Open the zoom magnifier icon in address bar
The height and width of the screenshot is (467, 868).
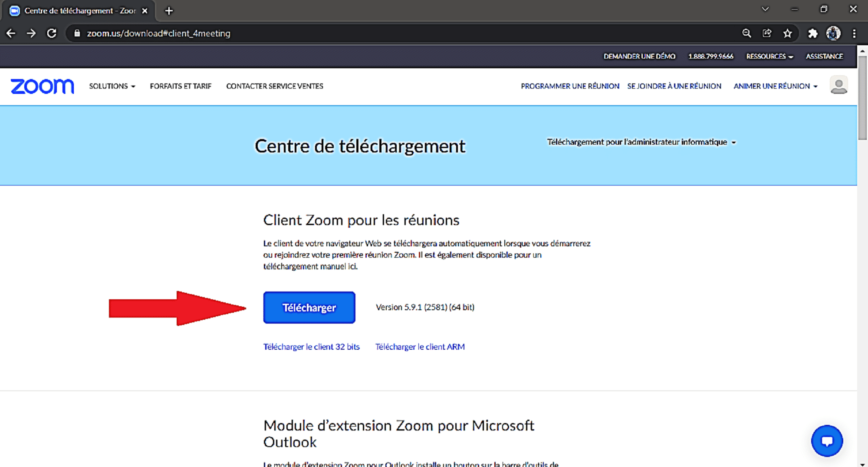[746, 33]
